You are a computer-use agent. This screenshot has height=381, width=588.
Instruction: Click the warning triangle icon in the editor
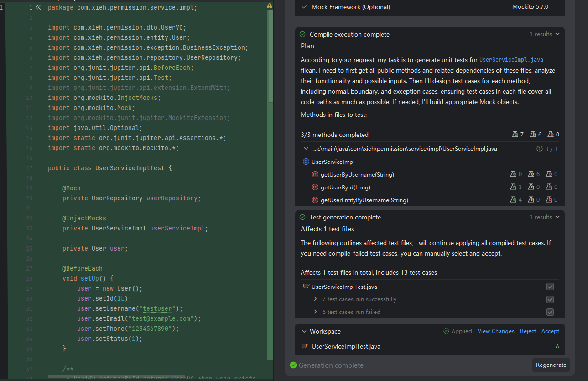(270, 6)
